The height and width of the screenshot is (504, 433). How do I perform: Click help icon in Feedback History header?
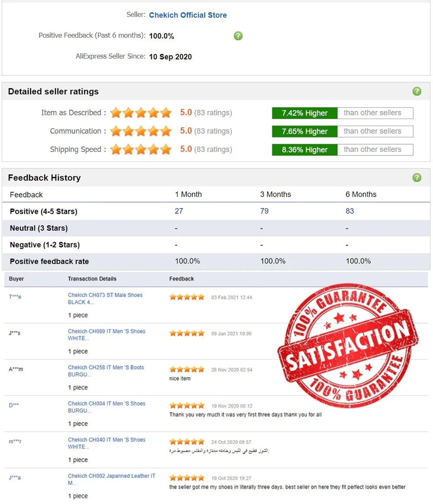point(417,178)
